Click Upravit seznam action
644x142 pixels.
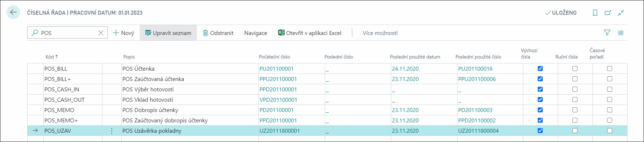coord(168,33)
